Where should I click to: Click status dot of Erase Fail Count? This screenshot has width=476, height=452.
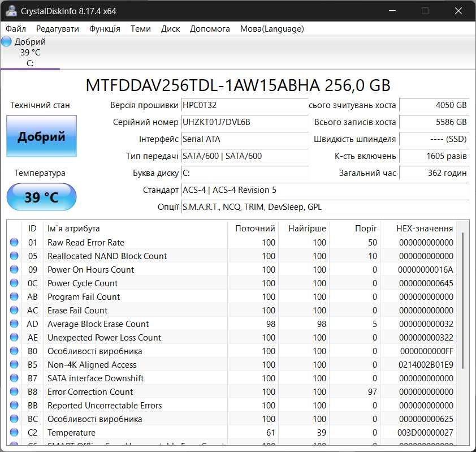pos(14,310)
